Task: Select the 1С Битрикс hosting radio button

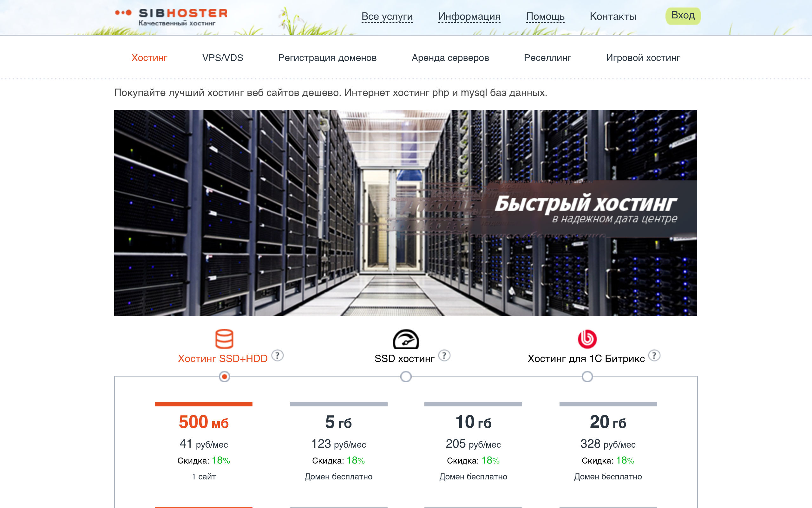Action: [587, 377]
